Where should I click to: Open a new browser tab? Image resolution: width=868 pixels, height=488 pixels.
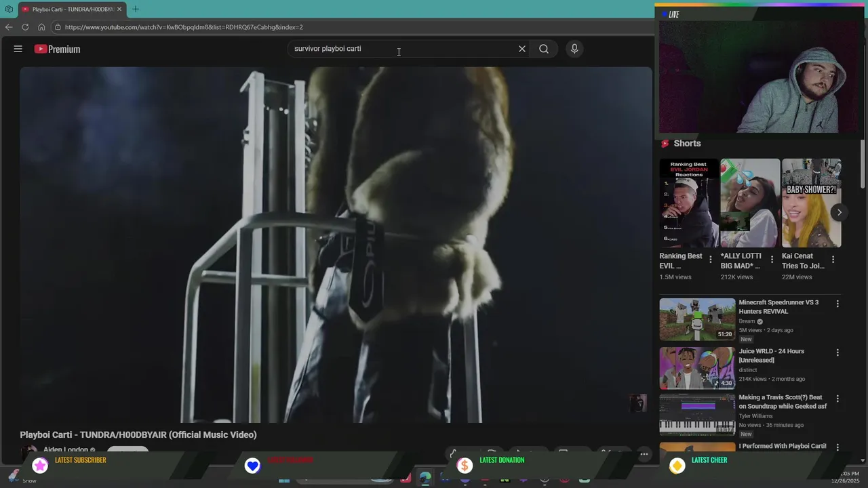(136, 9)
